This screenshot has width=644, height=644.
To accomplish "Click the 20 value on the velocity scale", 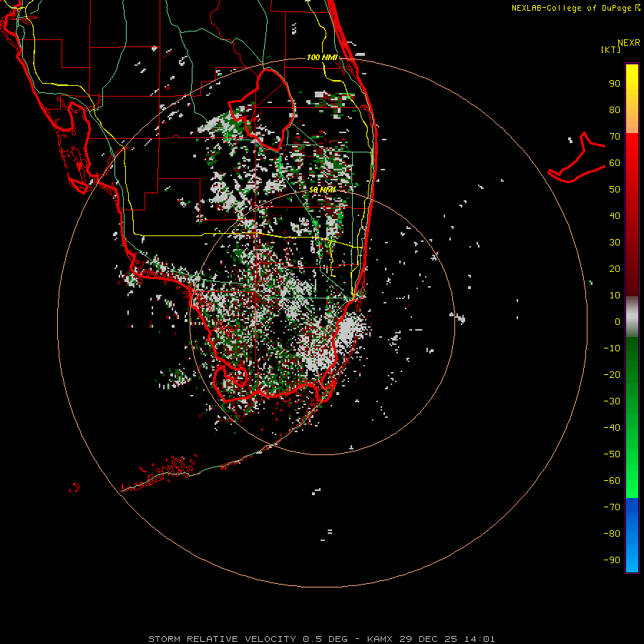I will tap(615, 269).
